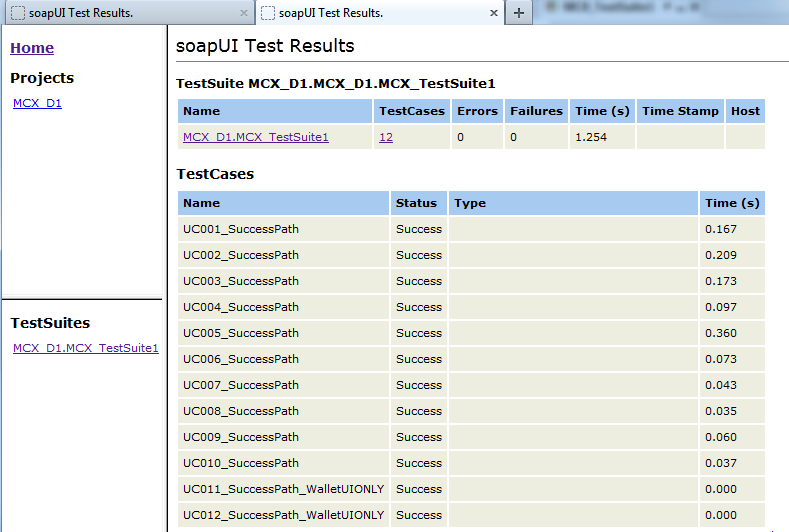Click the TestSuites sidebar heading
789x532 pixels.
pyautogui.click(x=50, y=323)
